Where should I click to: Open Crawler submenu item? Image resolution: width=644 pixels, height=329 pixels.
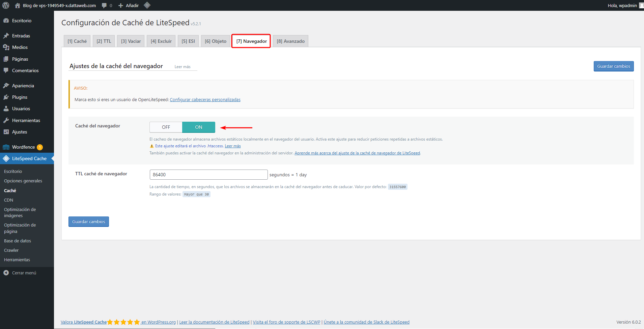click(x=11, y=250)
